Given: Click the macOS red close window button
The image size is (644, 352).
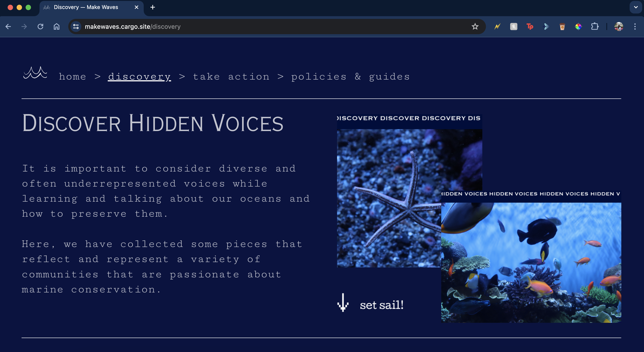Looking at the screenshot, I should [x=10, y=7].
